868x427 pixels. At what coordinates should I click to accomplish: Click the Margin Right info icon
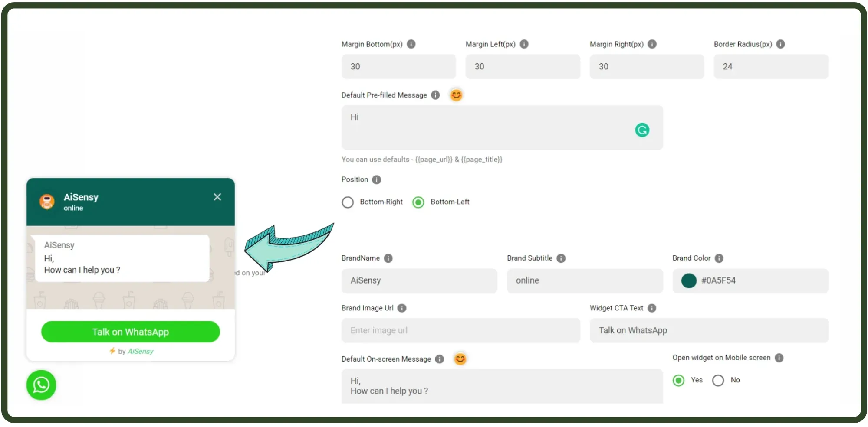[652, 44]
